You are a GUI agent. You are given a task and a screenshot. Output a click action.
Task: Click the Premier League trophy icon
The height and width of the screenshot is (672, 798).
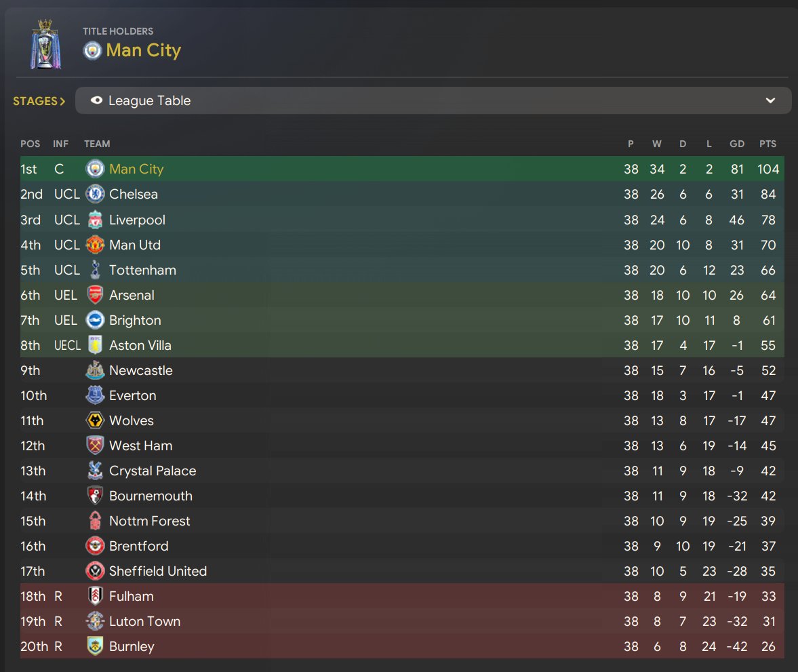(x=45, y=45)
